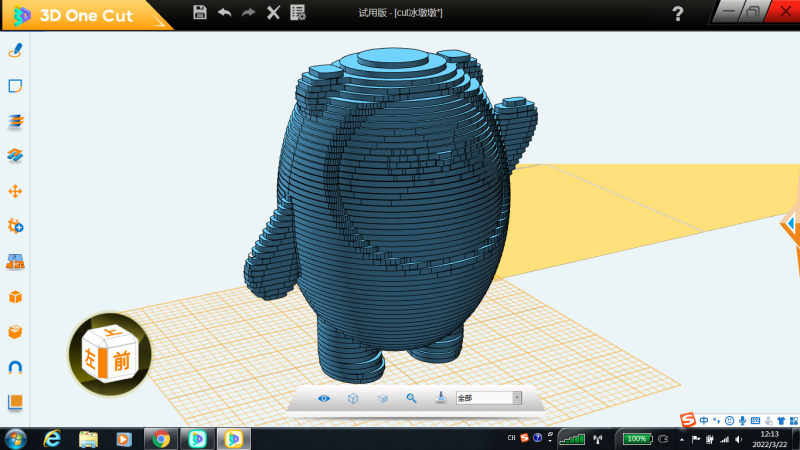The height and width of the screenshot is (450, 800).
Task: Switch to wireframe cube display mode
Action: [353, 398]
